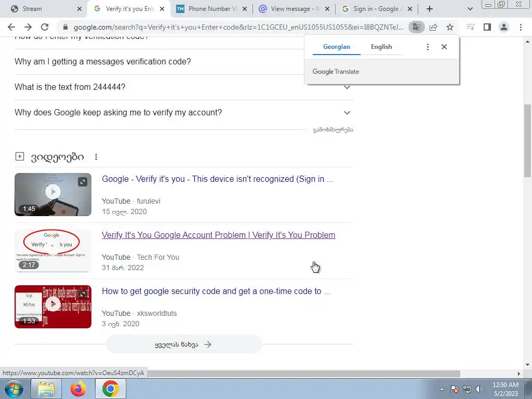The width and height of the screenshot is (532, 399).
Task: Close the Phone Number tab
Action: click(x=245, y=9)
